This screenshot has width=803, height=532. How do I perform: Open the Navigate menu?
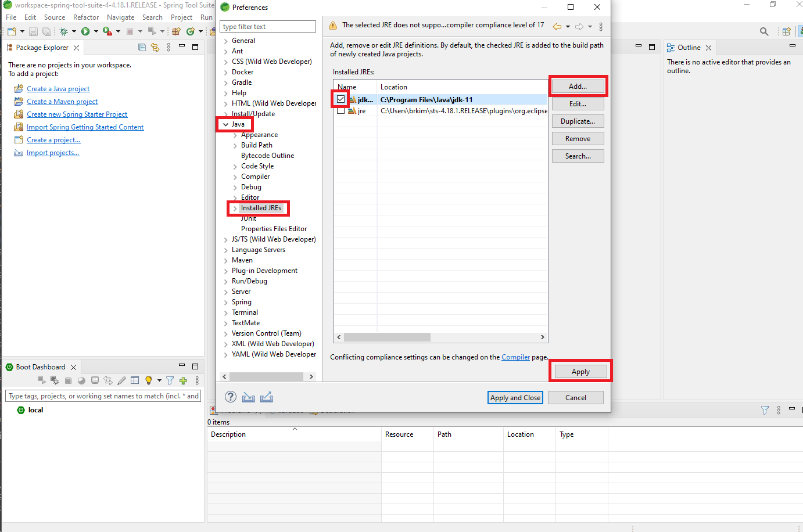pyautogui.click(x=120, y=17)
